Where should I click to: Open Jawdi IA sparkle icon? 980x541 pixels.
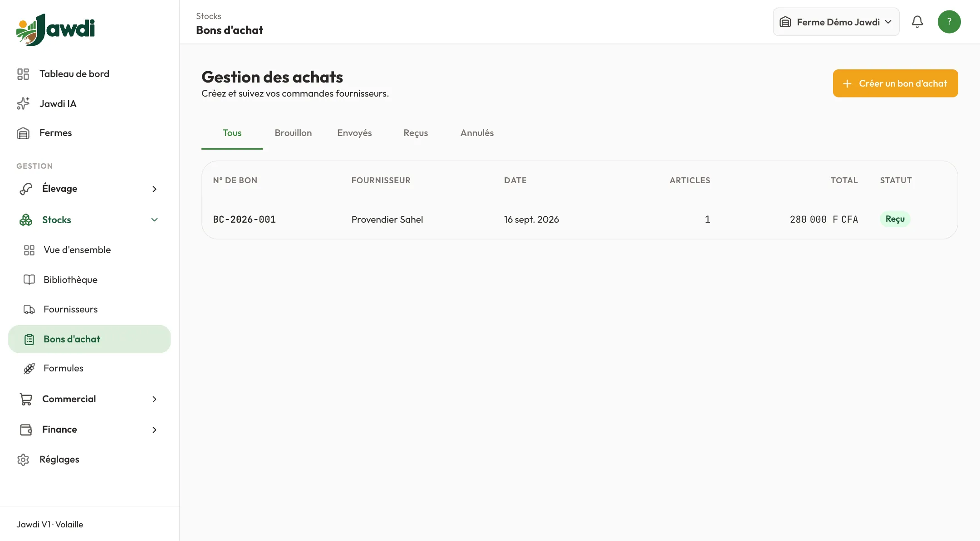click(23, 104)
